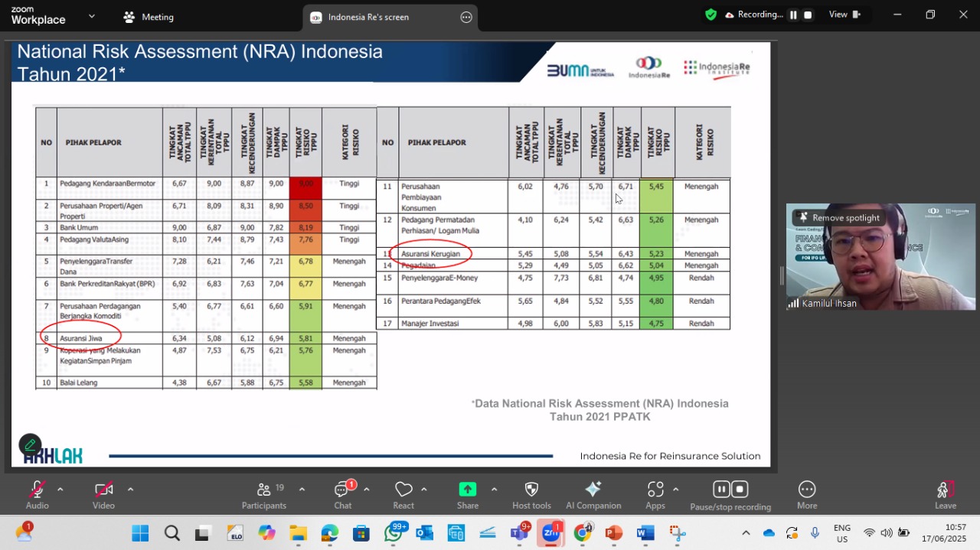Click the React heart icon
Viewport: 980px width, 550px height.
click(x=403, y=490)
